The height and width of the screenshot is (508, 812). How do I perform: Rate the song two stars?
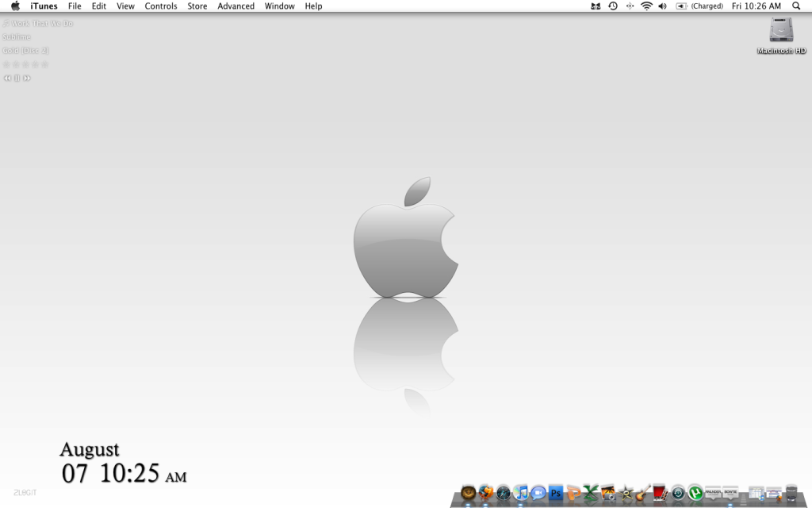tap(16, 64)
